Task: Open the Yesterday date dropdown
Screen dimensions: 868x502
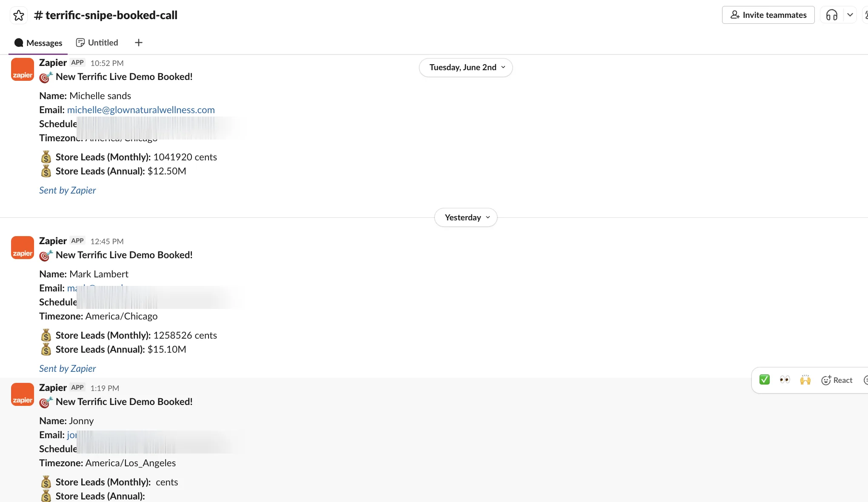Action: (466, 217)
